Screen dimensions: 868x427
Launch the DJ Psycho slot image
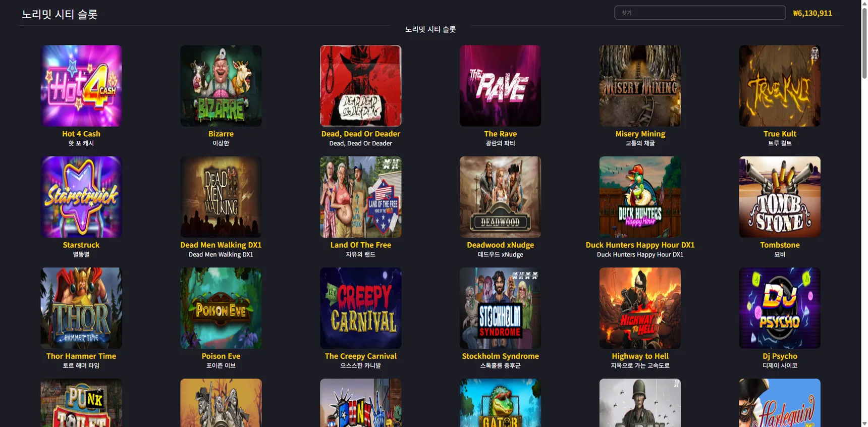point(780,308)
